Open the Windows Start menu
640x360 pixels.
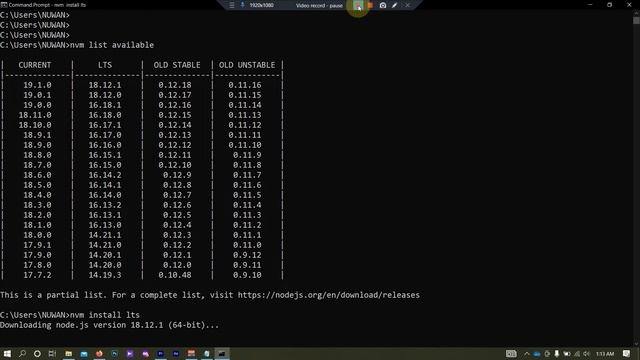[7, 353]
